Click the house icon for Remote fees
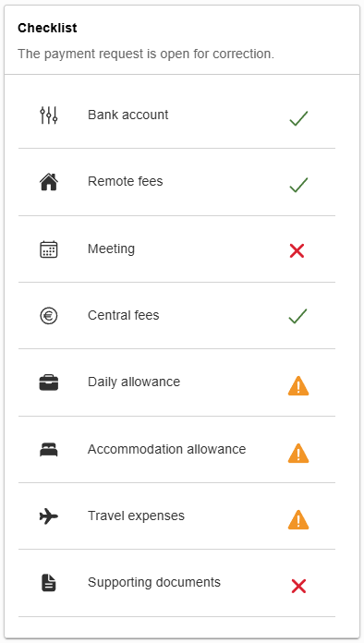This screenshot has width=364, height=643. point(49,182)
